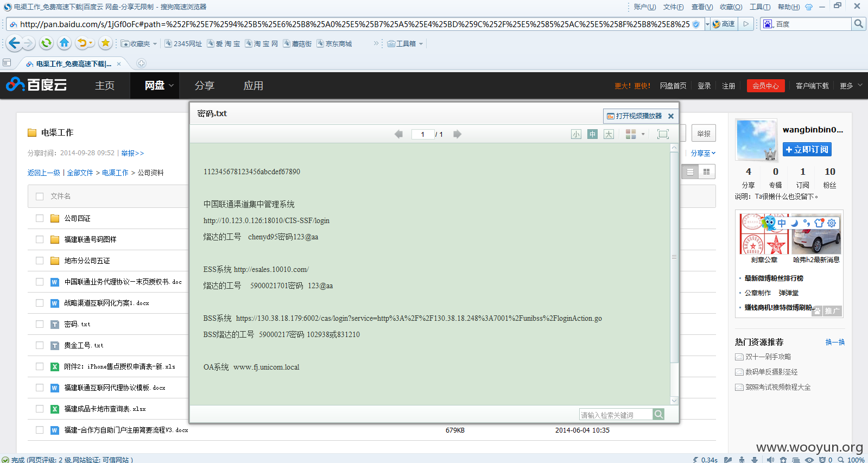Screen dimensions: 868x463
Task: Click the 会员中心 button
Action: [765, 86]
